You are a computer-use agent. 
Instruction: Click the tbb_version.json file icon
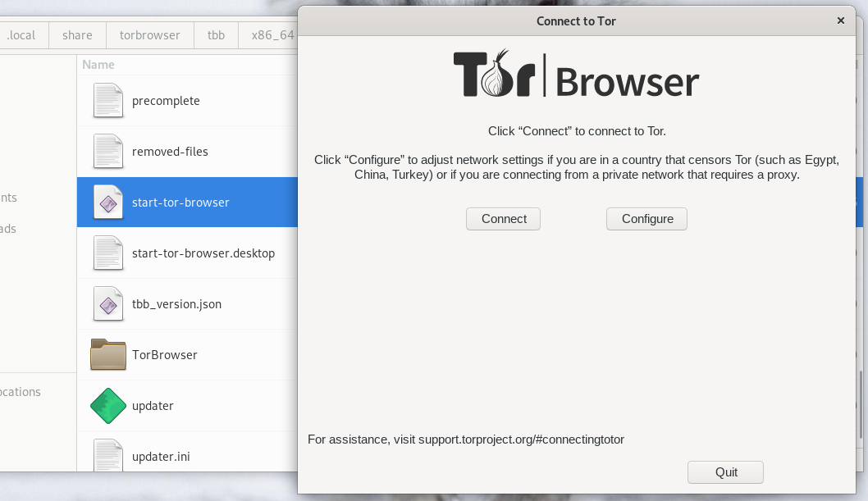pos(108,303)
